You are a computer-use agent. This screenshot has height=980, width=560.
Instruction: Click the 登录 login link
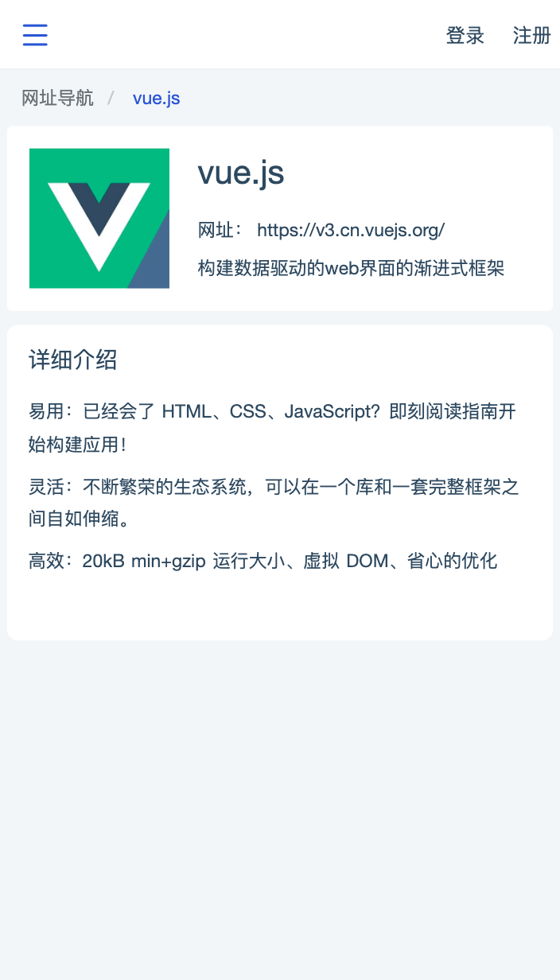tap(465, 36)
